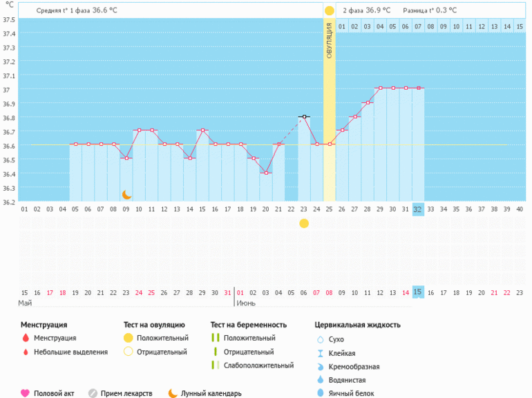
Task: Click the red June date 01
Action: [x=240, y=293]
